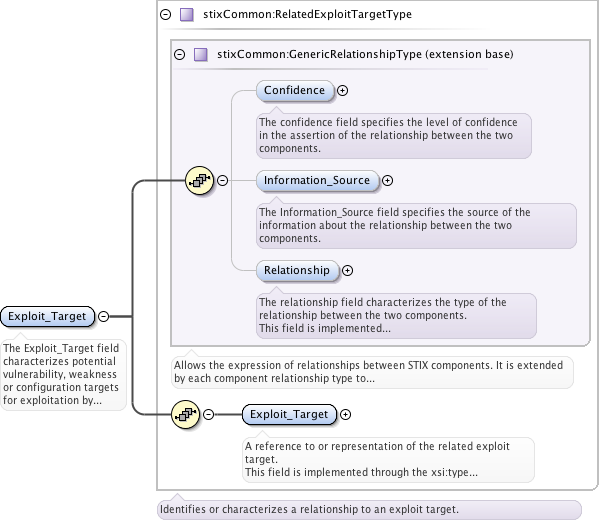
Task: Collapse the root Exploit_Target node on the left
Action: click(103, 317)
